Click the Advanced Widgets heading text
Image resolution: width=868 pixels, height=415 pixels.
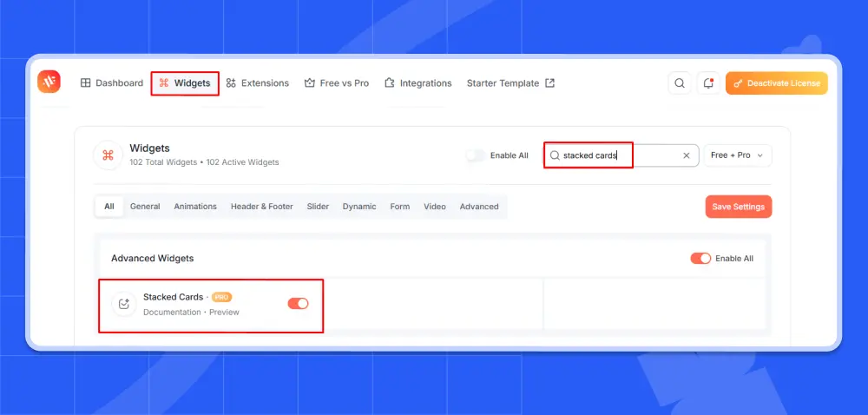point(152,259)
